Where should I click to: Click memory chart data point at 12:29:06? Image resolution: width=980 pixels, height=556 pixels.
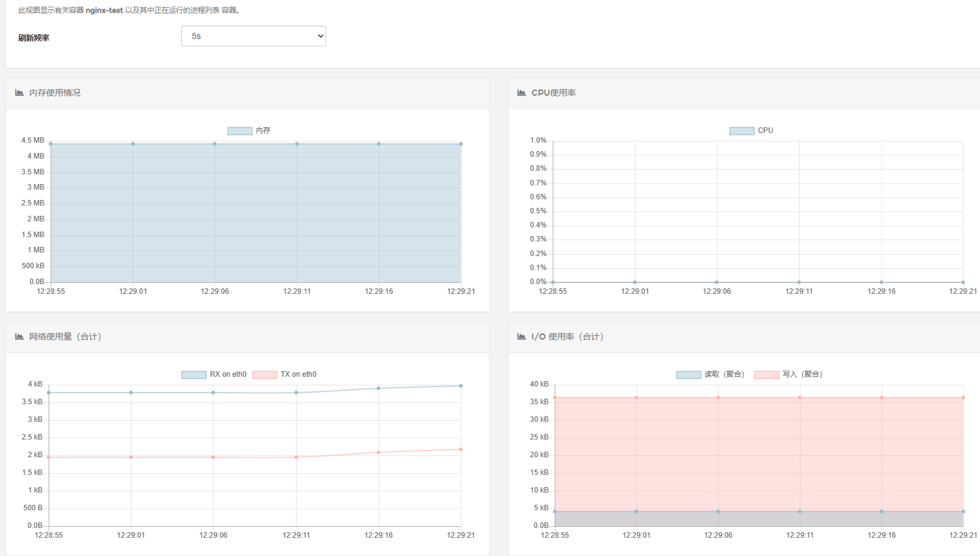click(215, 144)
